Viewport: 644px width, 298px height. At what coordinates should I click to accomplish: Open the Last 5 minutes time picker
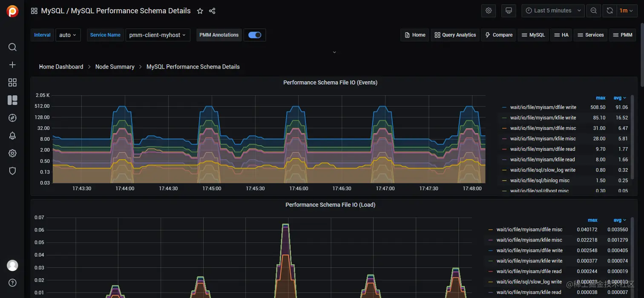click(x=553, y=11)
